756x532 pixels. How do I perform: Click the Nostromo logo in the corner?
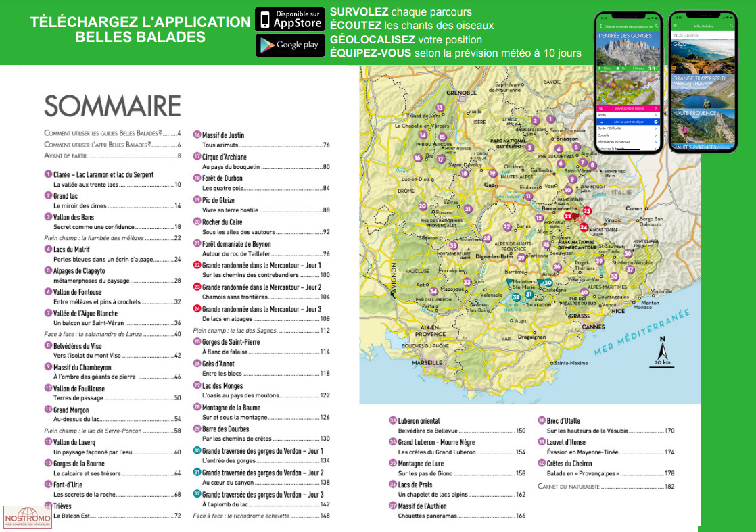click(x=28, y=518)
